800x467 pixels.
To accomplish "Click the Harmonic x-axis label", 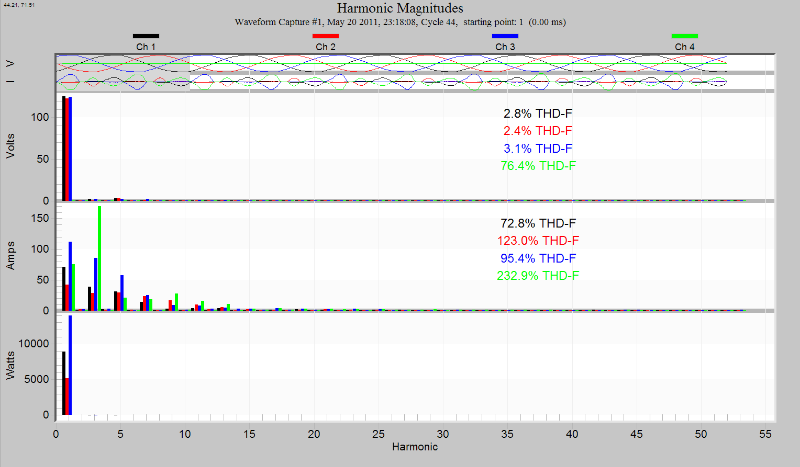I will click(x=415, y=447).
